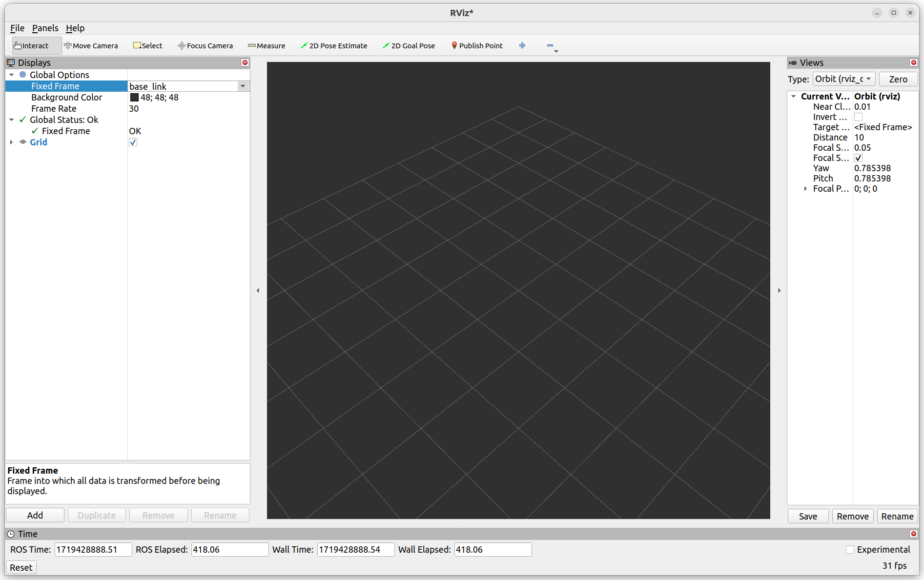
Task: Collapse the Global Status tree
Action: (x=12, y=120)
